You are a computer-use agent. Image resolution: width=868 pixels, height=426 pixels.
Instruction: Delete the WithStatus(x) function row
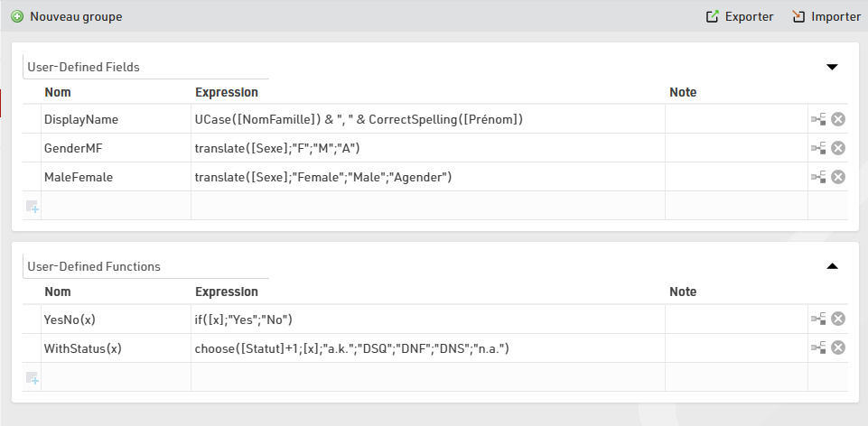click(838, 347)
